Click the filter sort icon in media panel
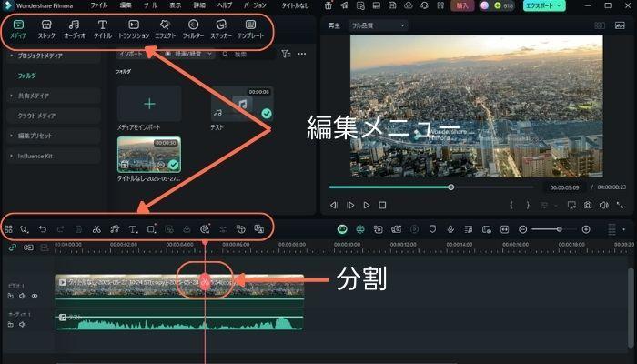Image resolution: width=637 pixels, height=364 pixels. click(x=286, y=54)
